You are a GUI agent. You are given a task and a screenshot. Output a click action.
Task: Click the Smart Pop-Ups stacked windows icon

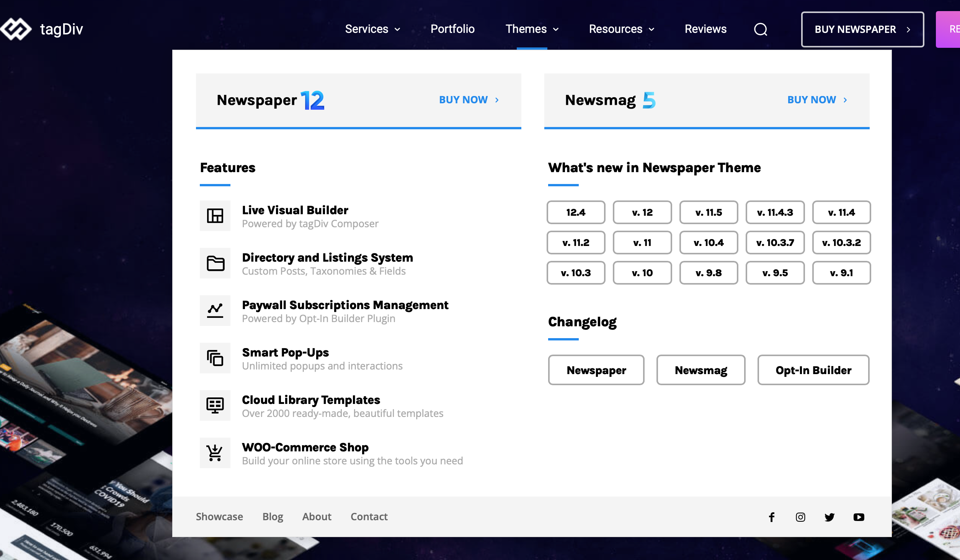click(215, 358)
